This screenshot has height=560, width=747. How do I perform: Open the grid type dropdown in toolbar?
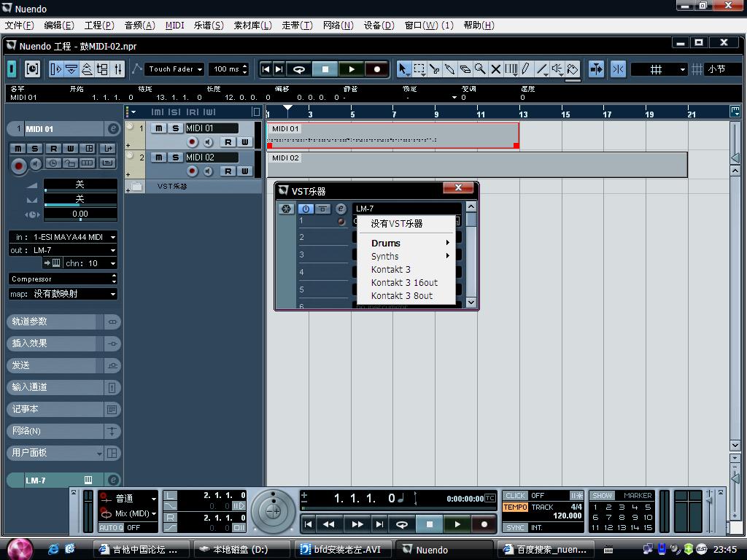[659, 69]
